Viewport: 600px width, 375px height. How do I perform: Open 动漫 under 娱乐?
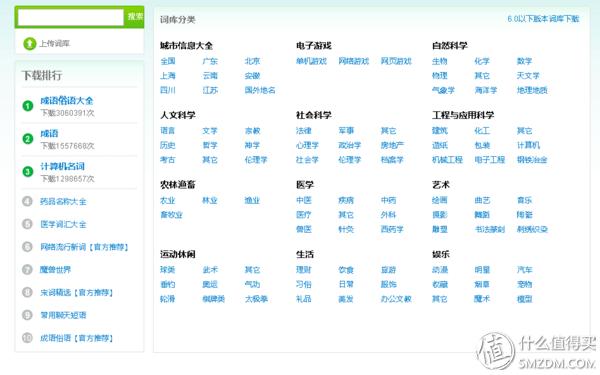pyautogui.click(x=440, y=270)
